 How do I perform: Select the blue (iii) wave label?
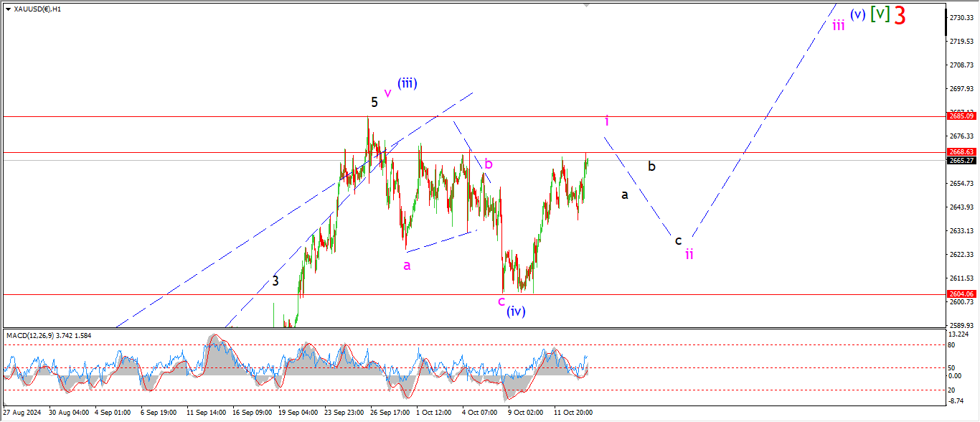click(407, 83)
